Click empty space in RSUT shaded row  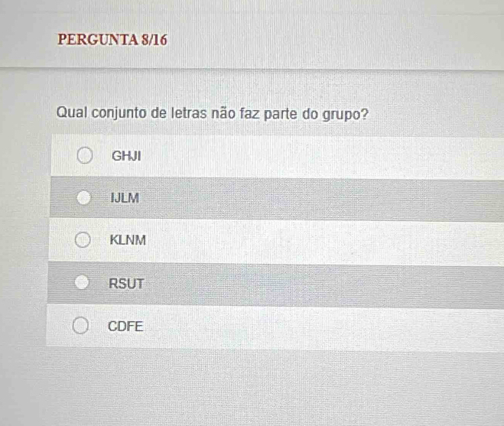pyautogui.click(x=321, y=285)
